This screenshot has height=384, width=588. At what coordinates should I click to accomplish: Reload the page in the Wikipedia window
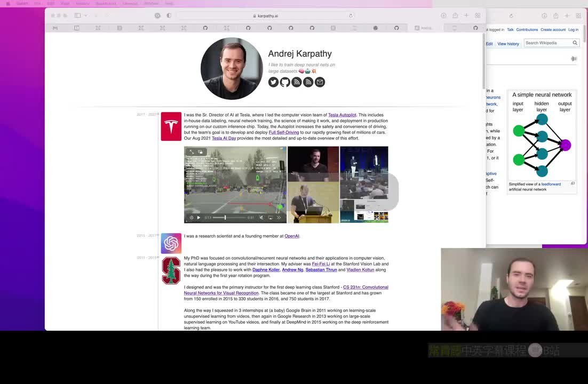(x=511, y=16)
